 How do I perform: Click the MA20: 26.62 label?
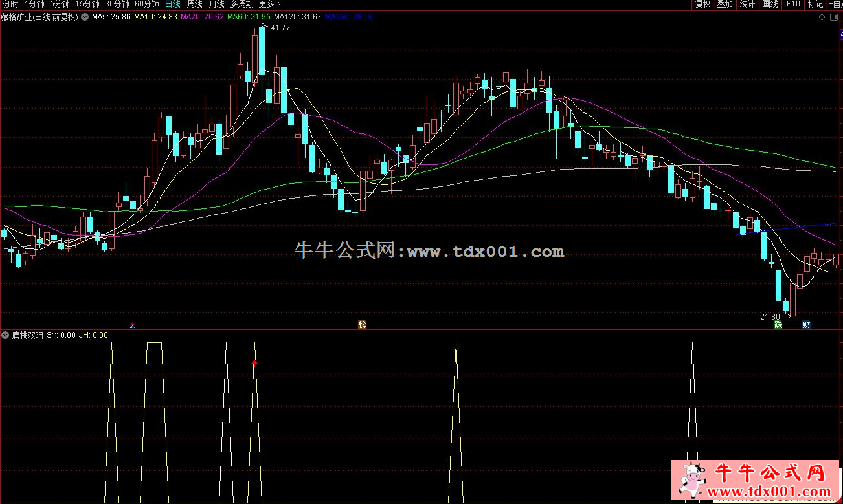pos(202,17)
